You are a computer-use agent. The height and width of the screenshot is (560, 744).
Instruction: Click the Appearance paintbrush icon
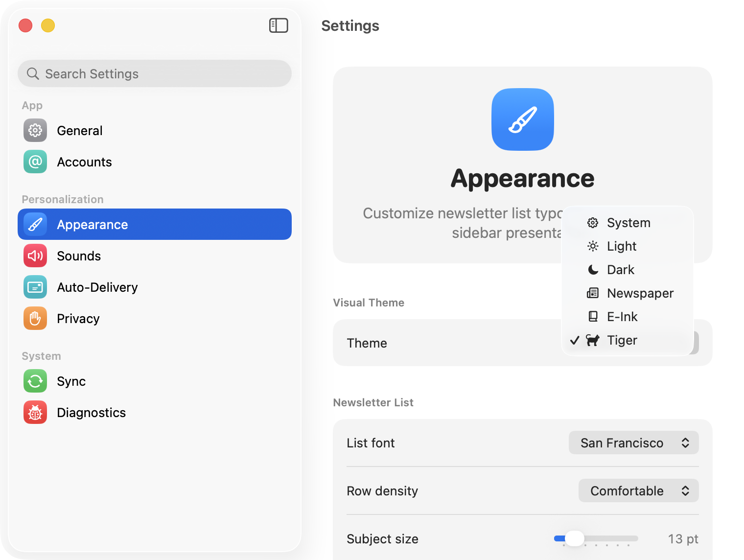(35, 224)
